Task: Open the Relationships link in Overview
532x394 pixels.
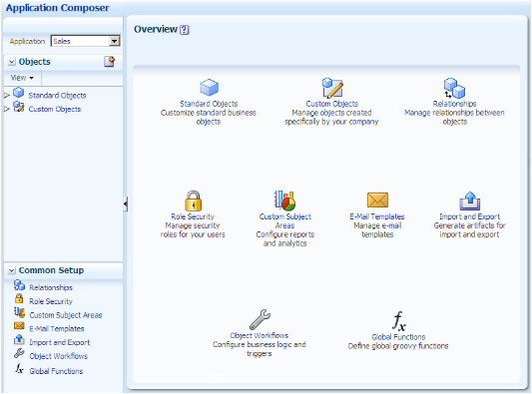Action: click(454, 104)
